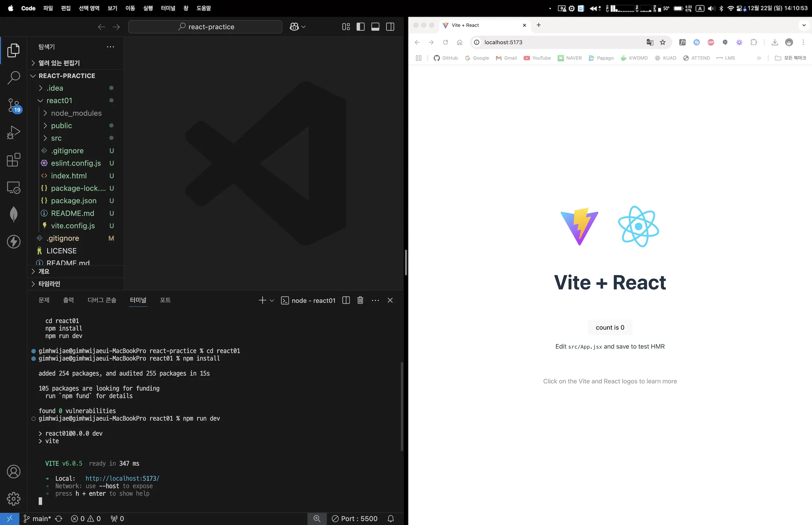The width and height of the screenshot is (812, 525).
Task: Open browser downloads
Action: (x=775, y=42)
